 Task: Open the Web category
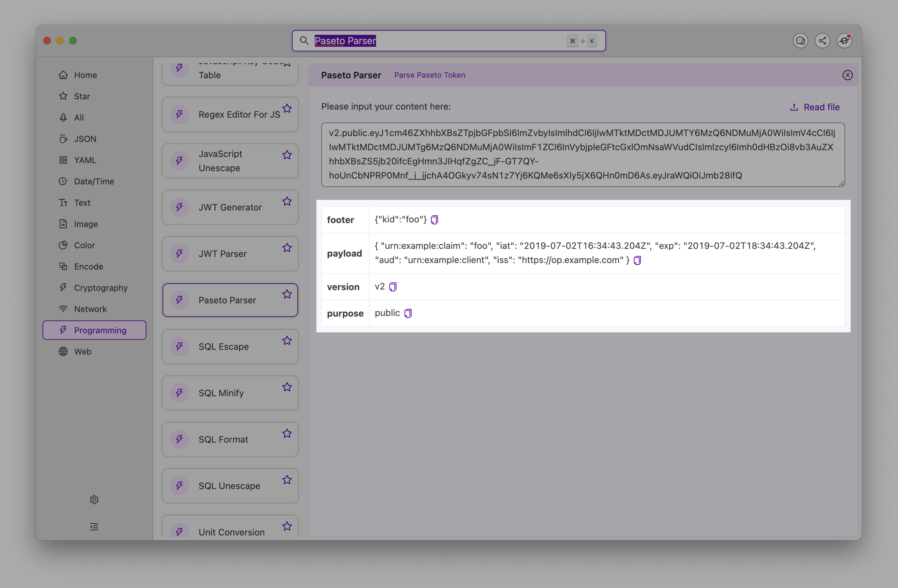pyautogui.click(x=94, y=351)
